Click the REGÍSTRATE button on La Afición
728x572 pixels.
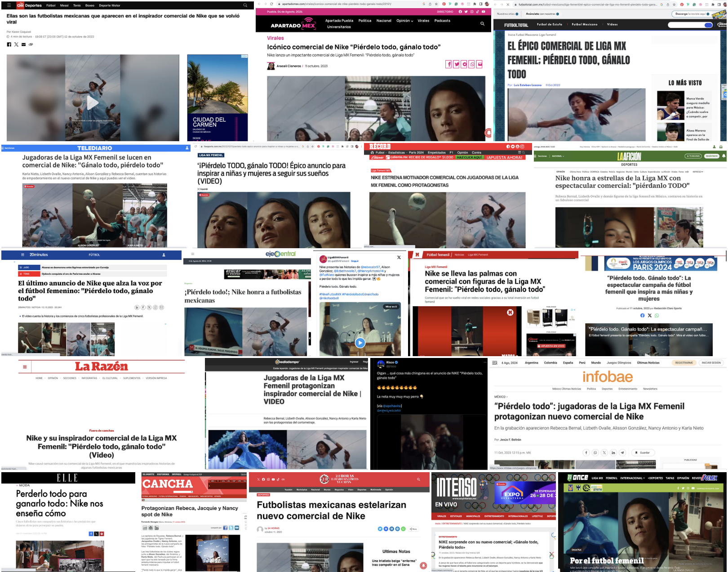click(x=712, y=156)
